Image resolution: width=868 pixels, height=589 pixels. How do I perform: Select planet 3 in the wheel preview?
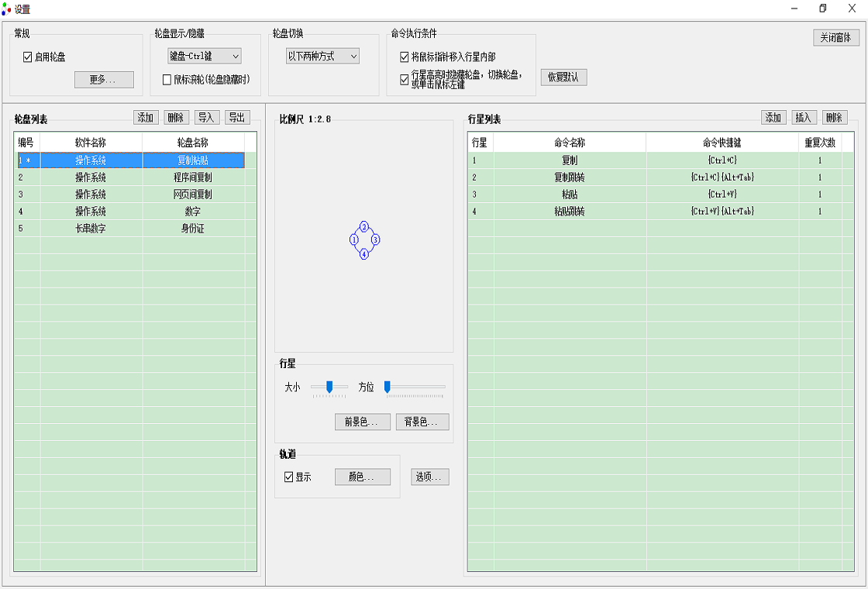tap(374, 241)
